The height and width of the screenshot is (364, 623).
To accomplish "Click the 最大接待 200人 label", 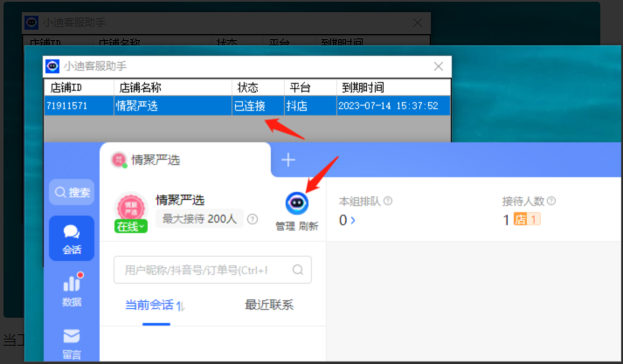I will click(199, 219).
